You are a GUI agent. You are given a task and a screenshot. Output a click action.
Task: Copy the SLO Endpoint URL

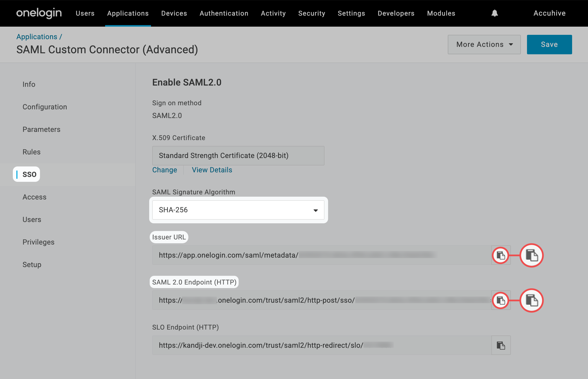point(501,345)
